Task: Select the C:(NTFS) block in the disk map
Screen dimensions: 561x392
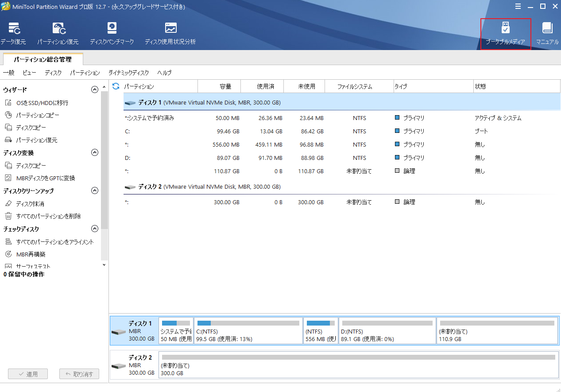Action: pyautogui.click(x=248, y=331)
